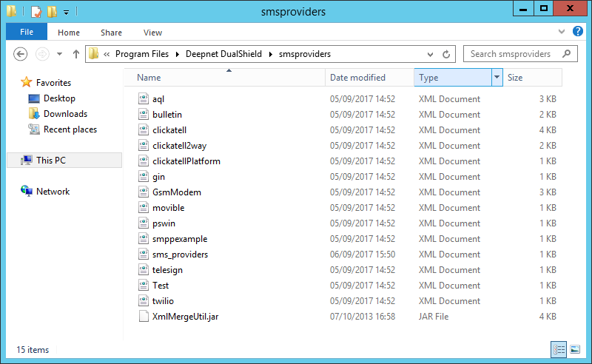Select the GsmModem XML file icon
This screenshot has height=364, width=592.
click(x=144, y=192)
